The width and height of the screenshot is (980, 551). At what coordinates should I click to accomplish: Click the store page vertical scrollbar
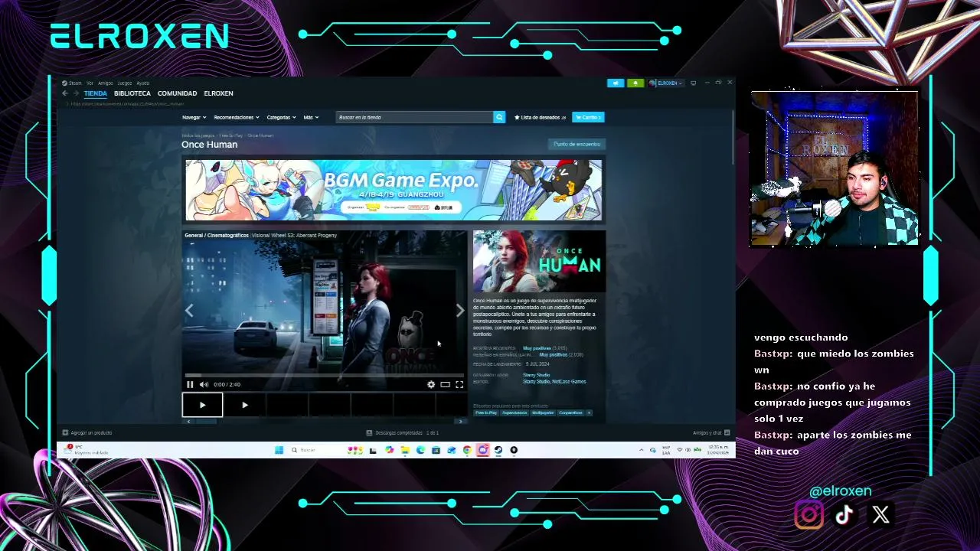pos(733,138)
